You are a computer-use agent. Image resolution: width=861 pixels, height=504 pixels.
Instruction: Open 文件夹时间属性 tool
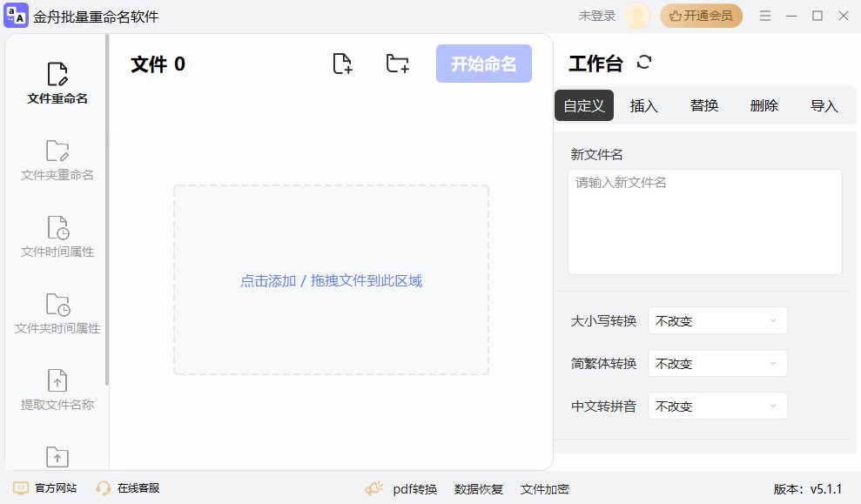tap(56, 312)
